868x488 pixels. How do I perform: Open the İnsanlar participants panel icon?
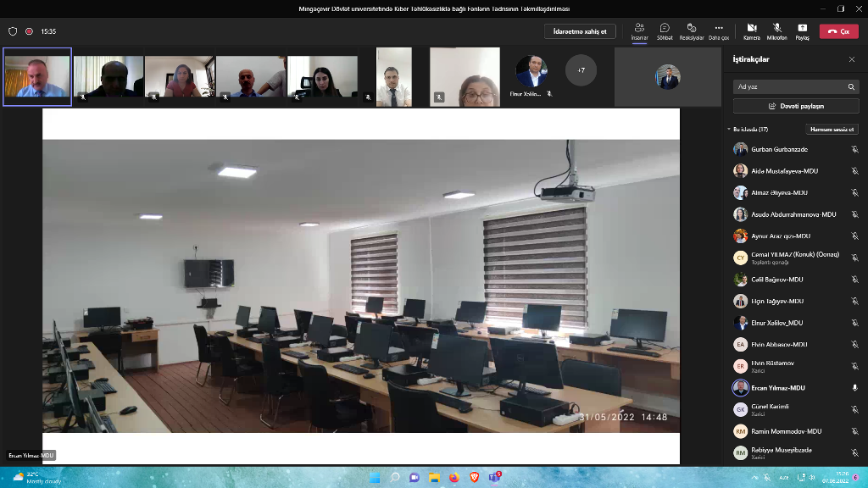coord(639,28)
